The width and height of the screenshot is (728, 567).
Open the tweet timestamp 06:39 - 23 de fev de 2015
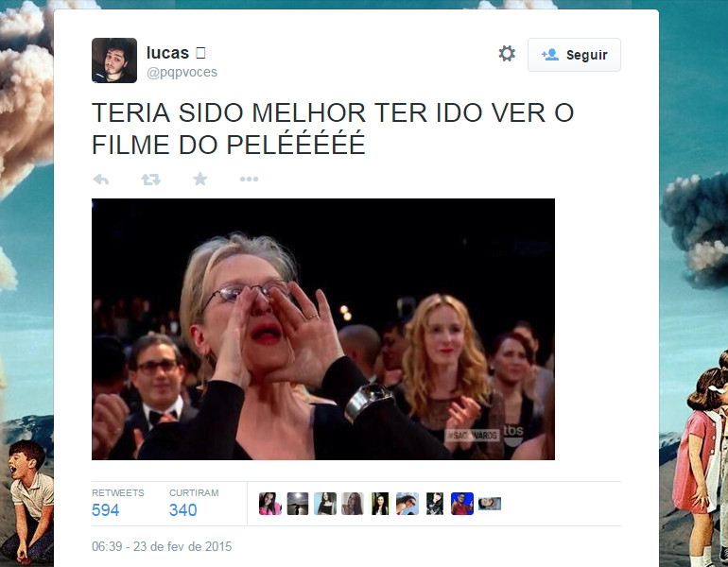coord(162,546)
